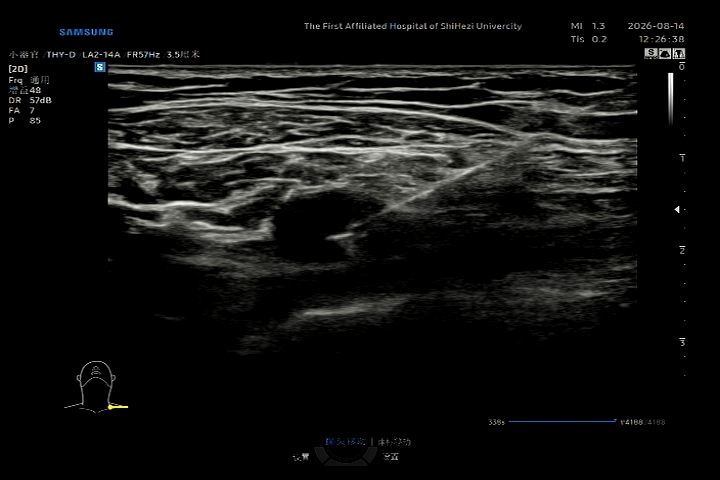The width and height of the screenshot is (720, 480).
Task: Click the depth scale marker 3
Action: 682,342
